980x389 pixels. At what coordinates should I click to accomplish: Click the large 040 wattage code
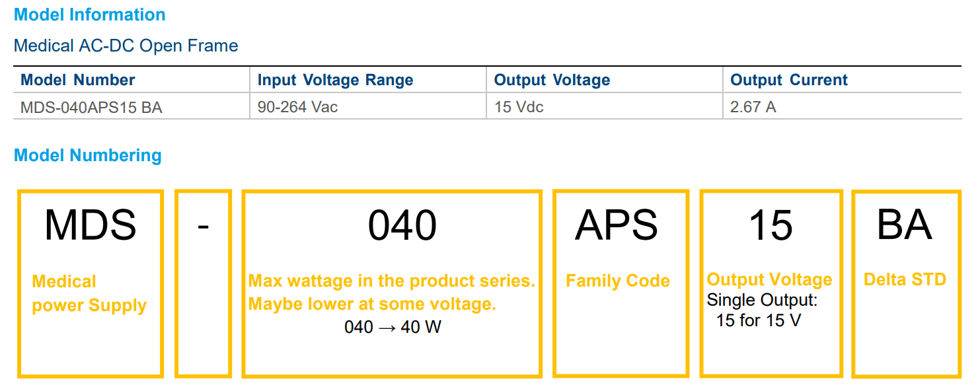tap(402, 225)
